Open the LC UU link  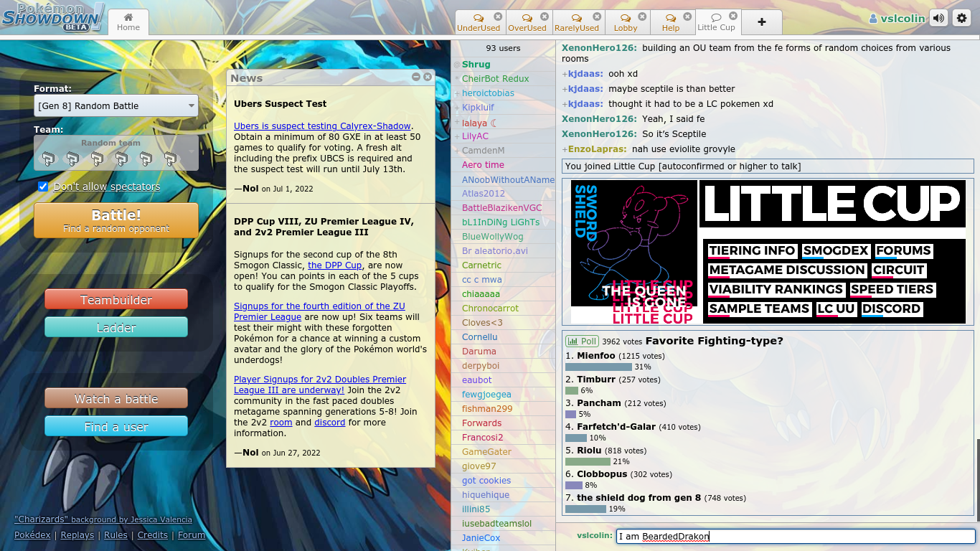click(x=836, y=309)
